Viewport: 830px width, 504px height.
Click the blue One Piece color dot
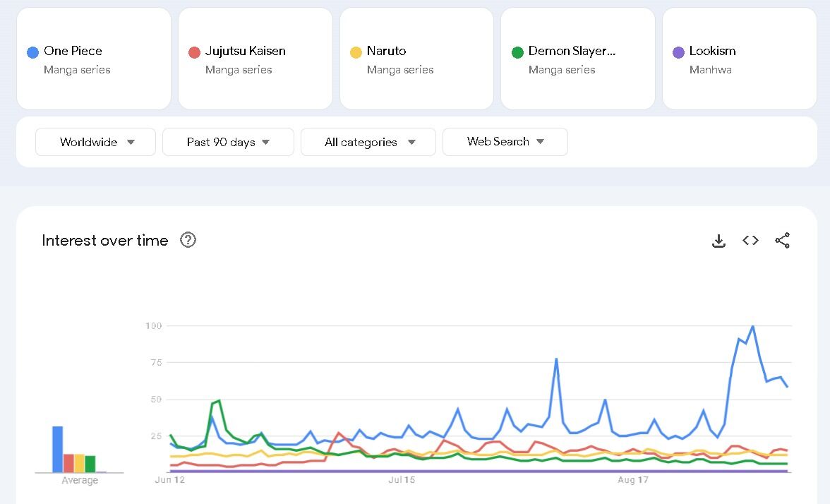(32, 52)
